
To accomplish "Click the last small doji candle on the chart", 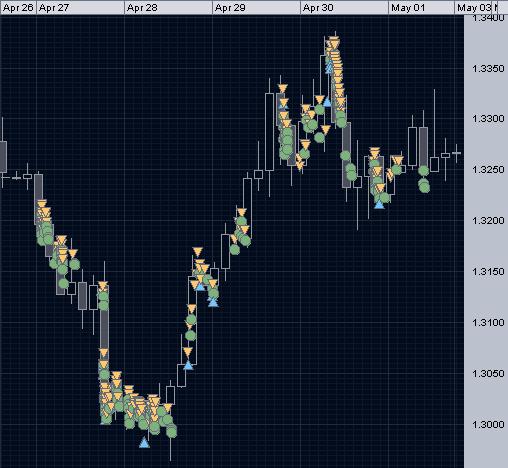I will [x=457, y=153].
